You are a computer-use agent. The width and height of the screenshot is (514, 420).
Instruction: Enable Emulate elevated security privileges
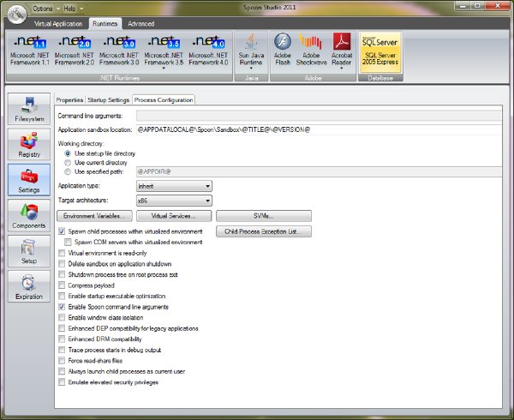[x=62, y=382]
